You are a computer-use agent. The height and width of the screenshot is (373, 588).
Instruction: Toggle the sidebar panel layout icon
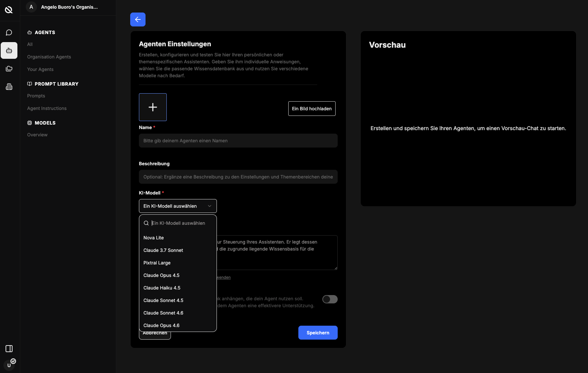point(9,349)
